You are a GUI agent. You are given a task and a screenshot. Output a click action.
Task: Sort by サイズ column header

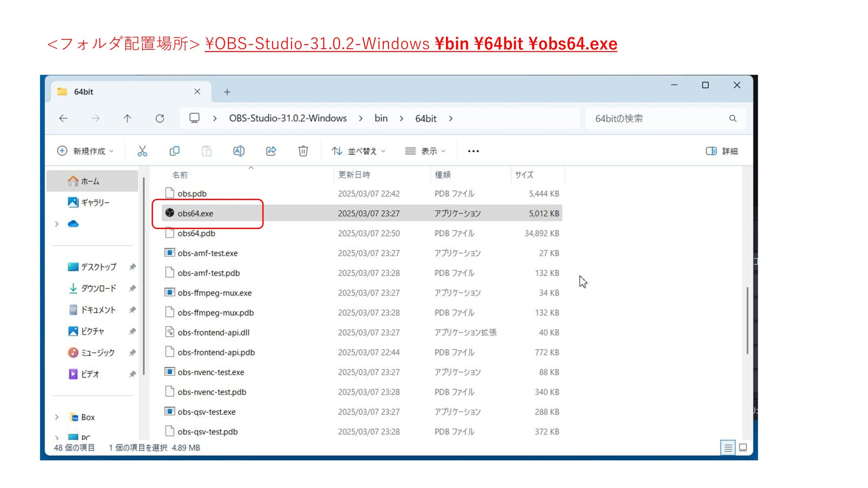pos(538,175)
